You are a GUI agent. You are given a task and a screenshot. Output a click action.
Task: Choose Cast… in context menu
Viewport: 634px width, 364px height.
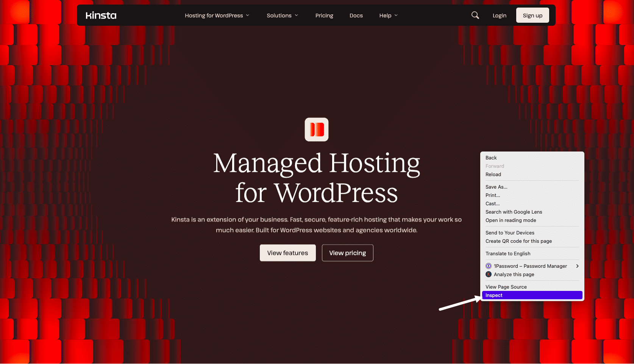coord(532,203)
